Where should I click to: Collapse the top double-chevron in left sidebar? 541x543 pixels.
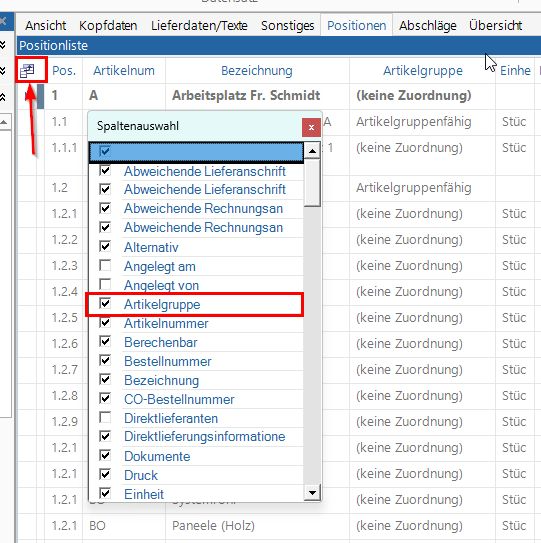3,45
